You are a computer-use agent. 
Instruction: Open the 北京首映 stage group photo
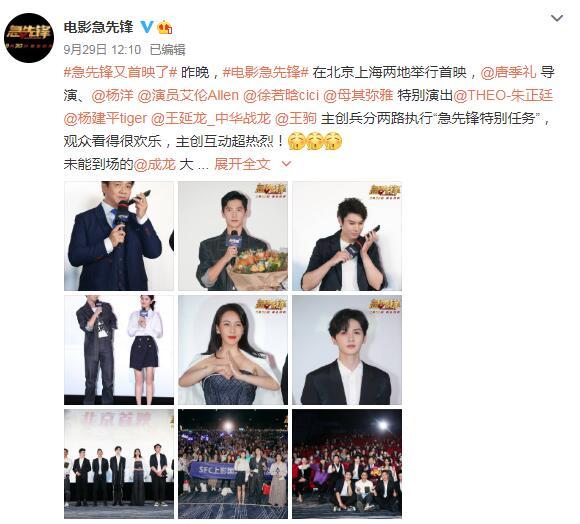[x=119, y=464]
